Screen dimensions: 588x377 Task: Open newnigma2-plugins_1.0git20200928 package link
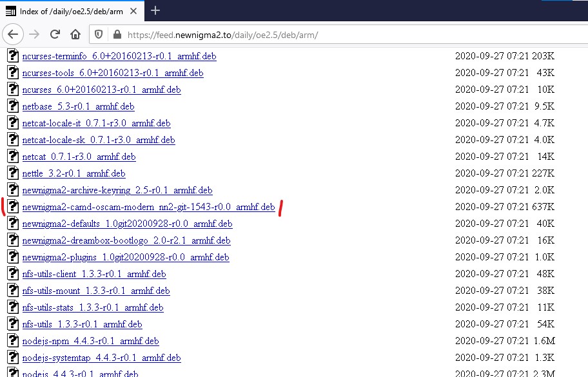(x=126, y=257)
